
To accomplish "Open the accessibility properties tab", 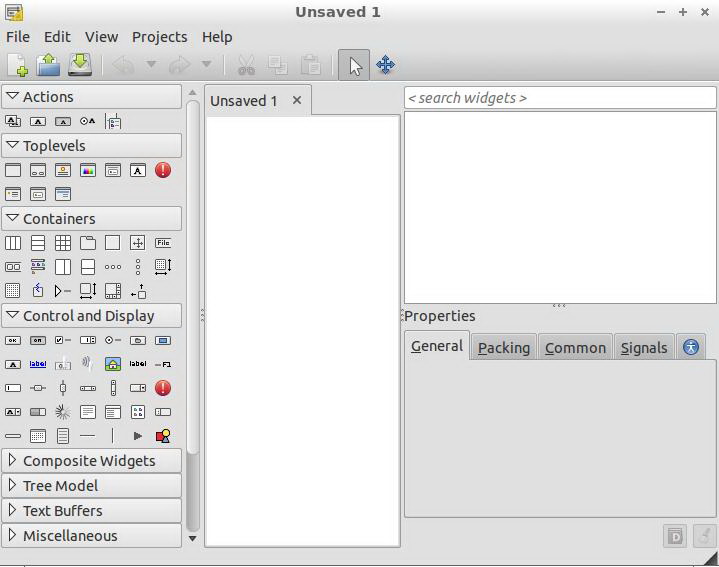I will coord(691,347).
